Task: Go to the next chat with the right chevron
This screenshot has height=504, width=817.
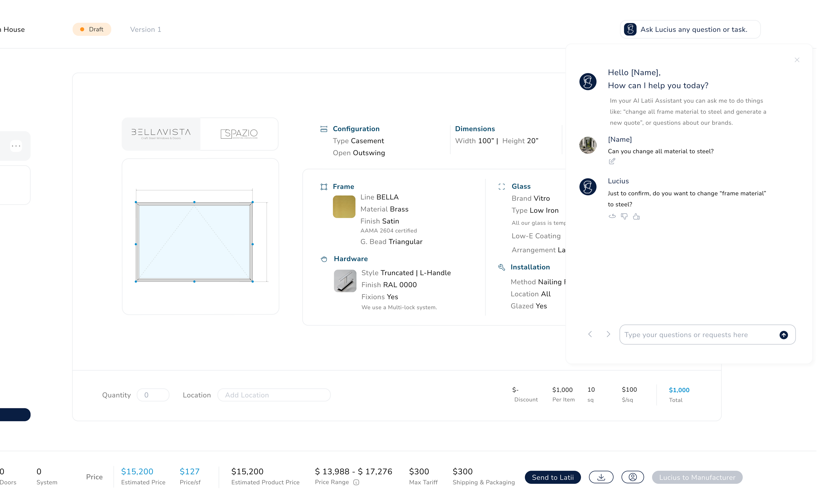Action: [608, 334]
